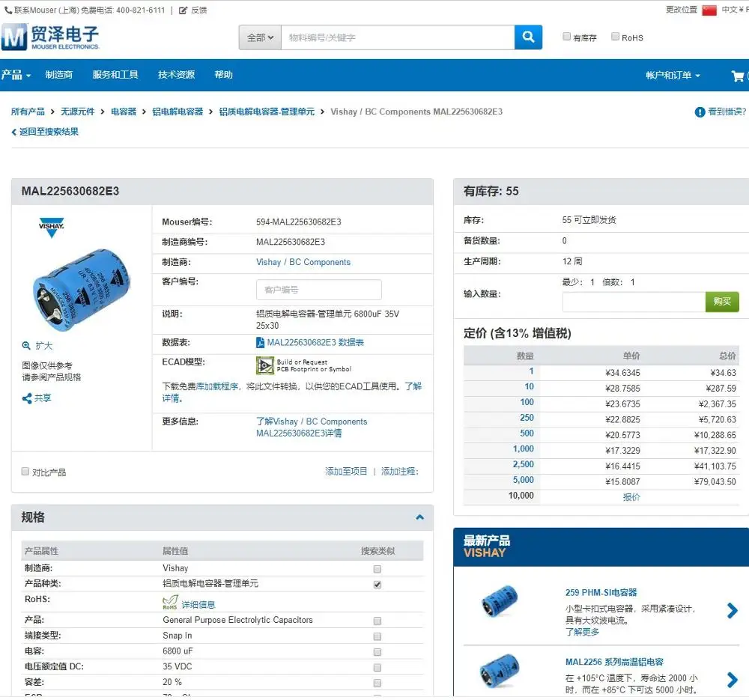Go to Capacitors breadcrumb
Screen dimensions: 749x700
pyautogui.click(x=124, y=112)
